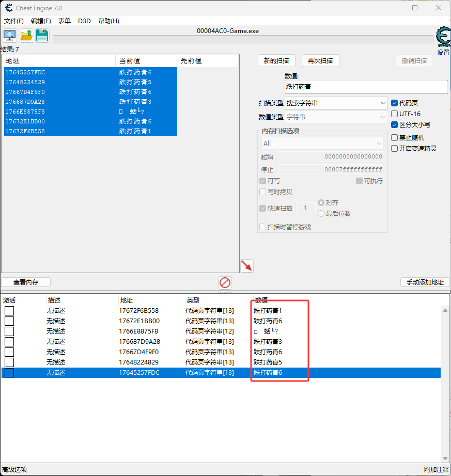Image resolution: width=451 pixels, height=476 pixels.
Task: Click the scan progress bar
Action: point(243,39)
